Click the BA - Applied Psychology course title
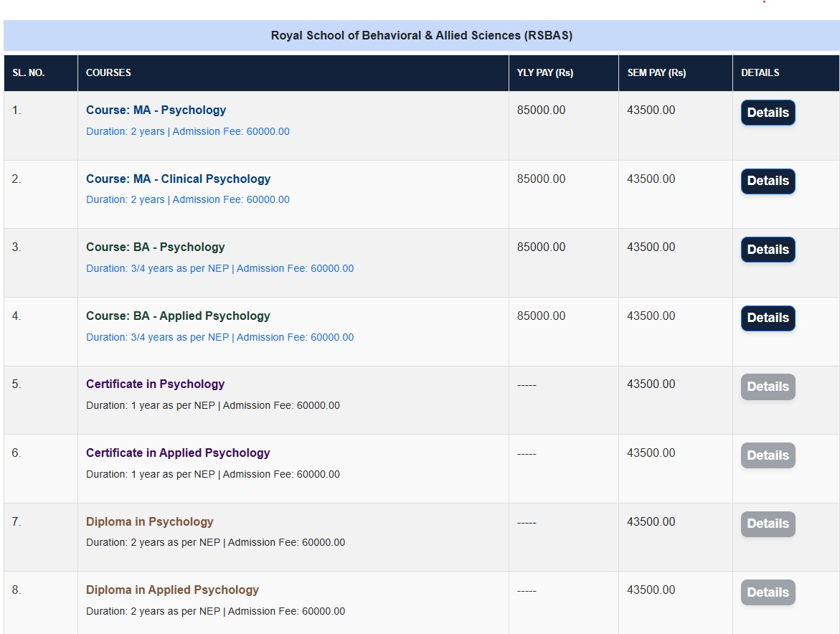Screen dimensions: 840x634 point(178,316)
